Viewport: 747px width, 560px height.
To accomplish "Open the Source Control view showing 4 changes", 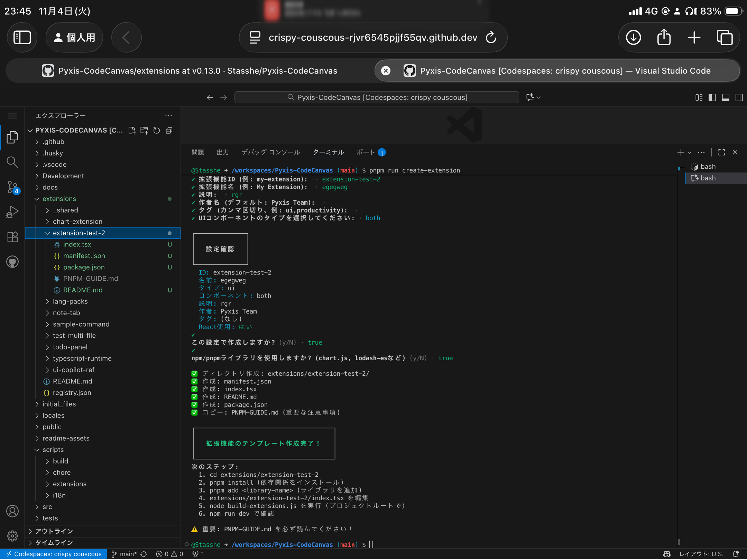I will point(12,188).
